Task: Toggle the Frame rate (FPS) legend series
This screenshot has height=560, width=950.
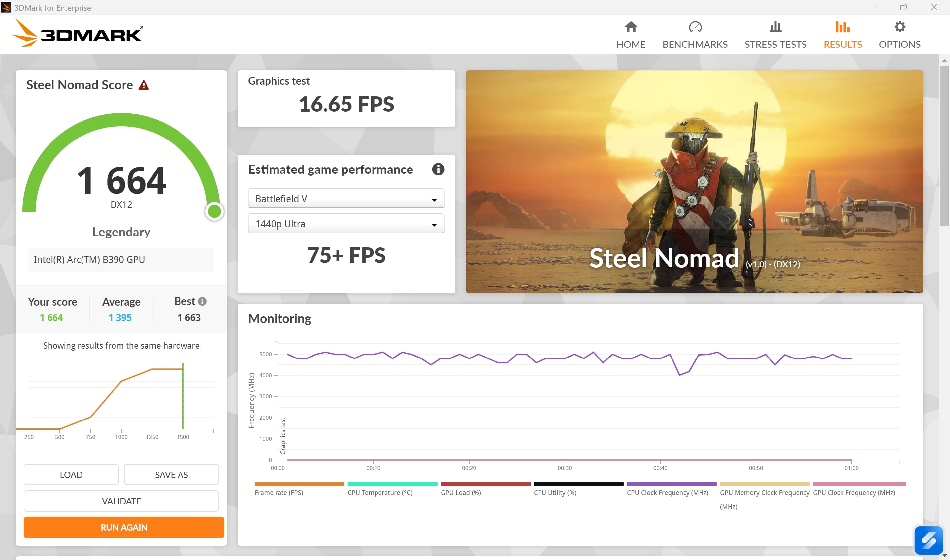Action: click(278, 492)
